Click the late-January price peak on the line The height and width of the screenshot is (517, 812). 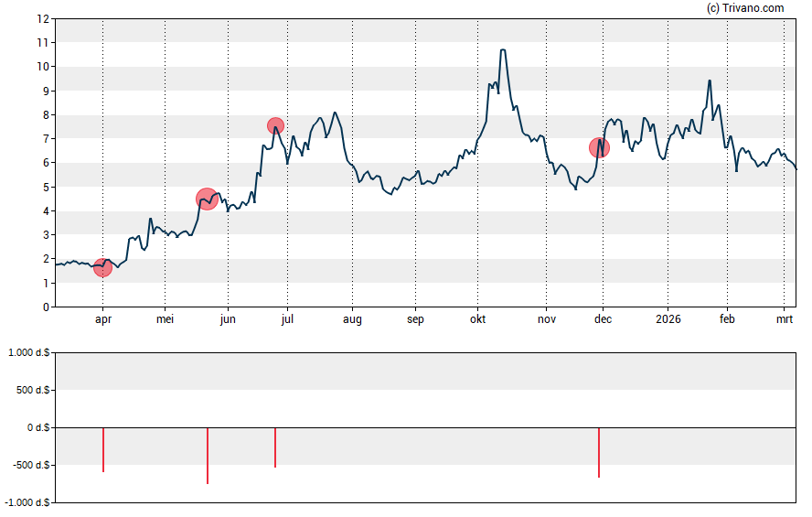(x=710, y=81)
